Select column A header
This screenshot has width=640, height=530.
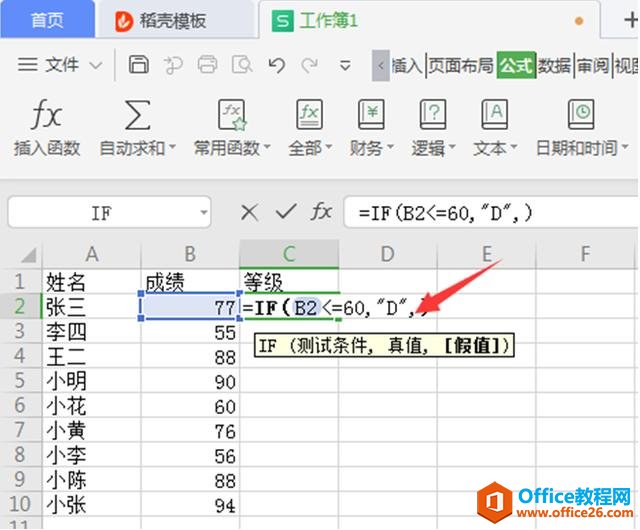pos(92,254)
